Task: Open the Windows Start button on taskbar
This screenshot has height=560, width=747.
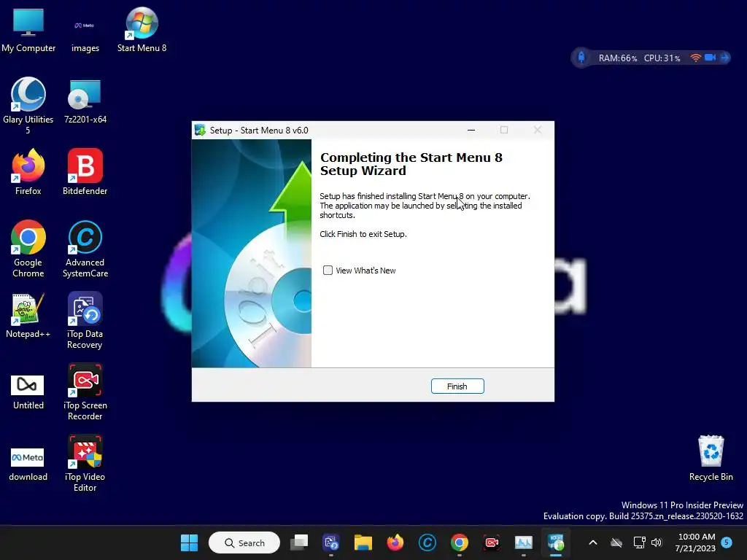Action: coord(189,542)
